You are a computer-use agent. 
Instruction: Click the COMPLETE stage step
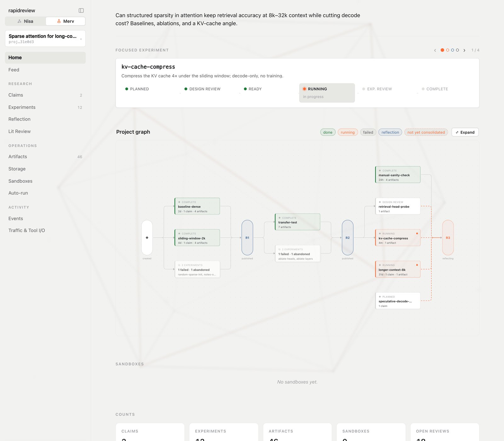click(446, 93)
